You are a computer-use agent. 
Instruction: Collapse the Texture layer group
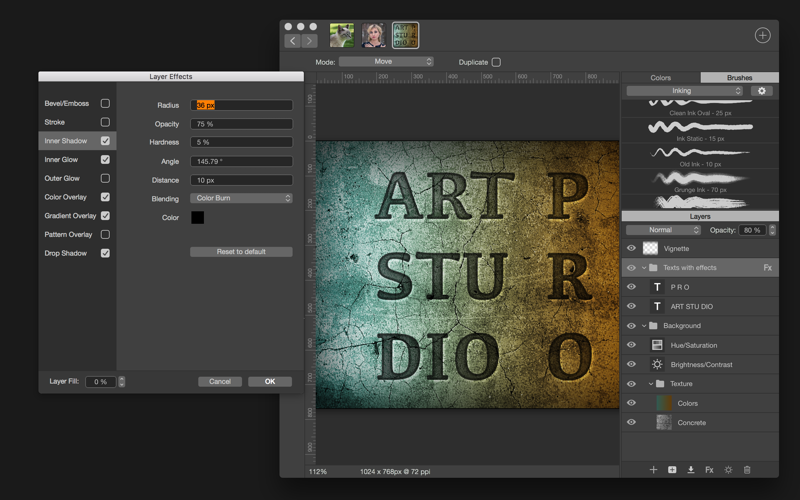pos(651,384)
